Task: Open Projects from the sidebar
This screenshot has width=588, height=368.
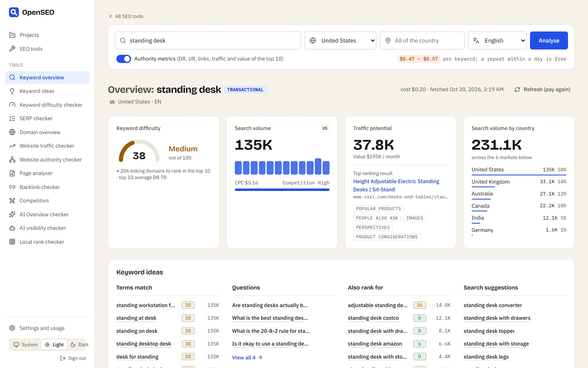Action: [x=47, y=35]
